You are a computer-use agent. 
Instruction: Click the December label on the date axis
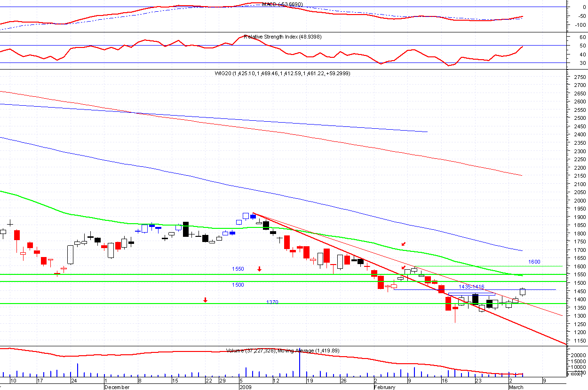117,387
